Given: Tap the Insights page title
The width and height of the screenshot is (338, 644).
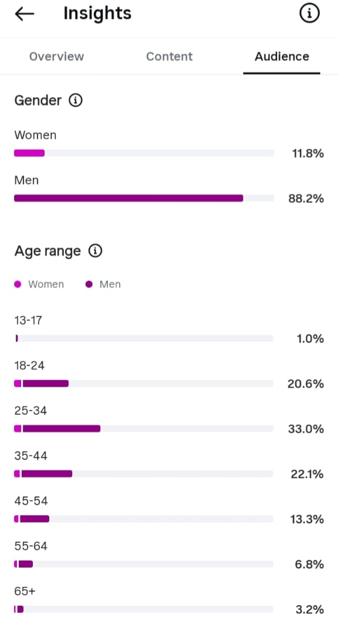Looking at the screenshot, I should (97, 14).
